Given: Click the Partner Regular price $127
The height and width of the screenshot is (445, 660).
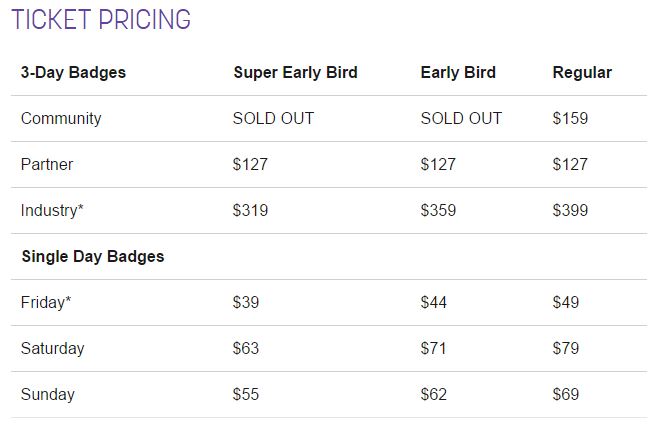Looking at the screenshot, I should point(570,164).
